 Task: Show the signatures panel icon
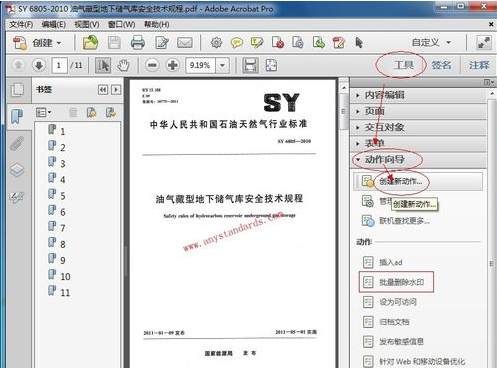(x=17, y=197)
